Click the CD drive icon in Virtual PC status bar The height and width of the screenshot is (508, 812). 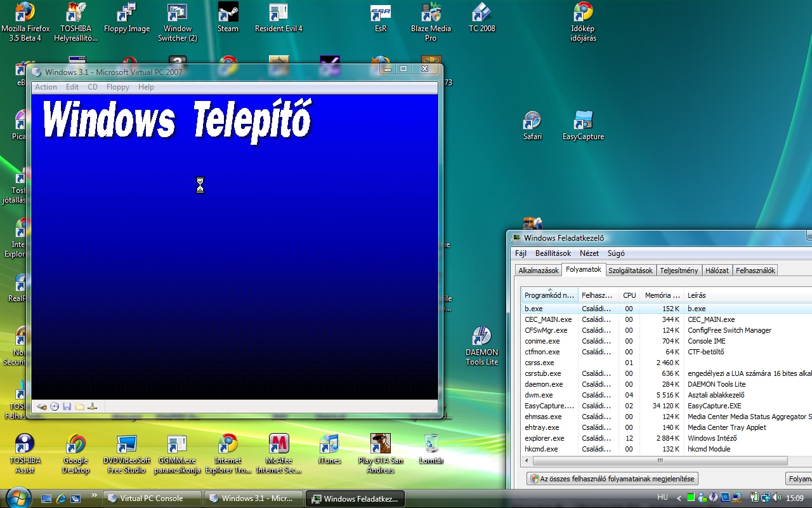click(55, 406)
